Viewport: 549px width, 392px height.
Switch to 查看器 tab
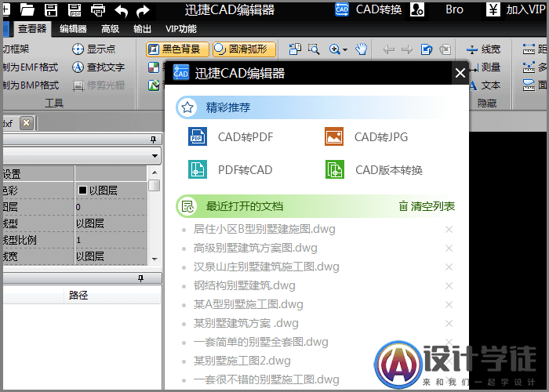click(x=32, y=29)
